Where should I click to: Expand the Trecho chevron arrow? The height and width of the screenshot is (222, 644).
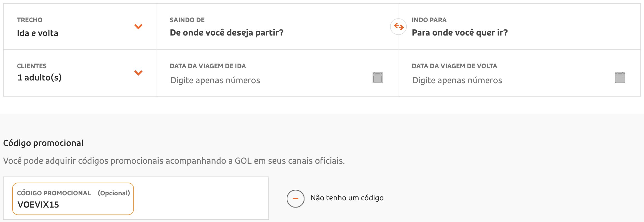[x=138, y=26]
